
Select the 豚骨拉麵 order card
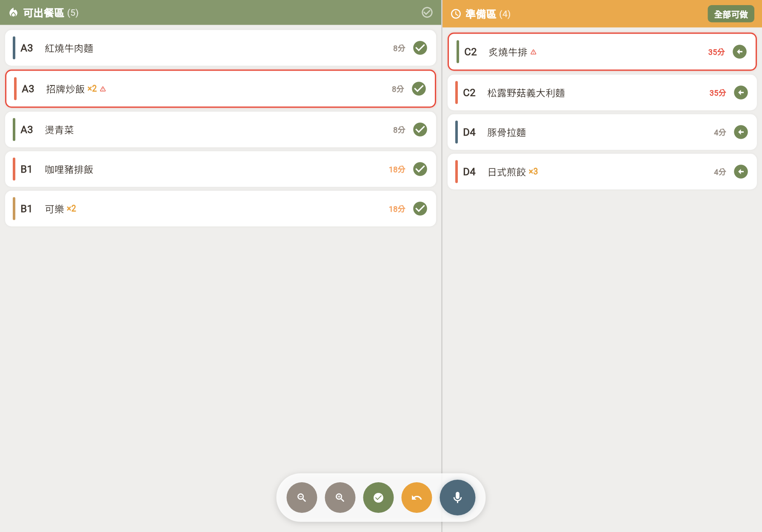[x=602, y=132]
